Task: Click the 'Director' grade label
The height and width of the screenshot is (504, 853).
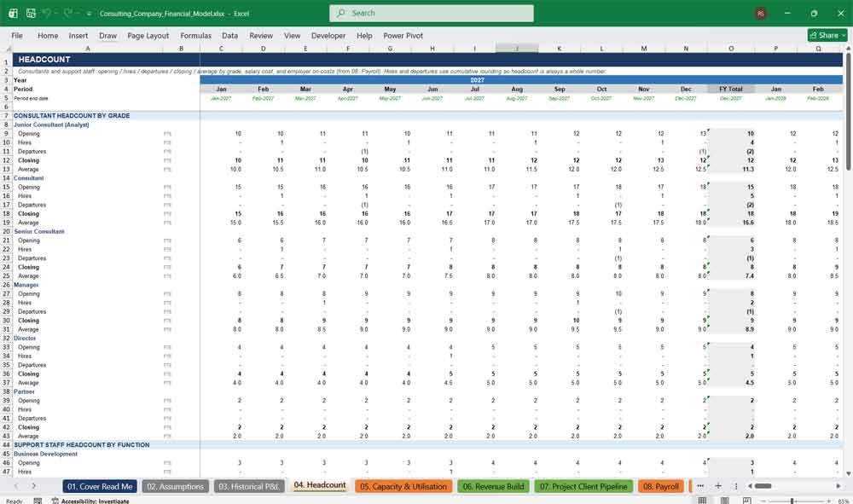Action: pos(25,339)
